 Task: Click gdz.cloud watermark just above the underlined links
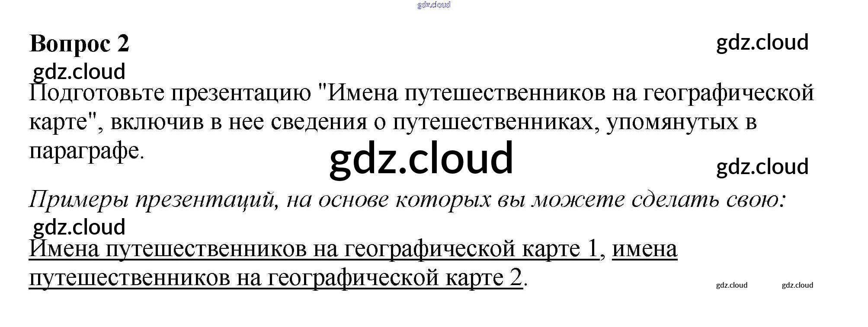[79, 227]
